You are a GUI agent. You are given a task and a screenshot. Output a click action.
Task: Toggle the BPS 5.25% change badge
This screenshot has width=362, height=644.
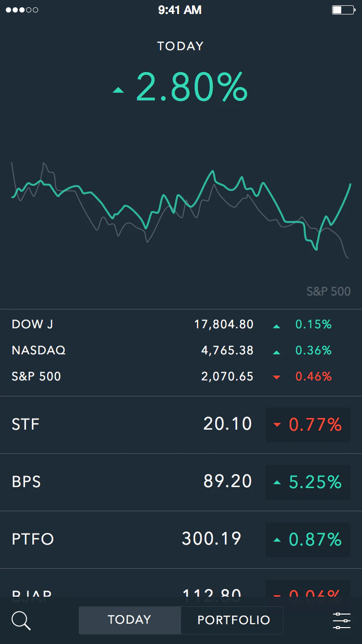[x=308, y=482]
